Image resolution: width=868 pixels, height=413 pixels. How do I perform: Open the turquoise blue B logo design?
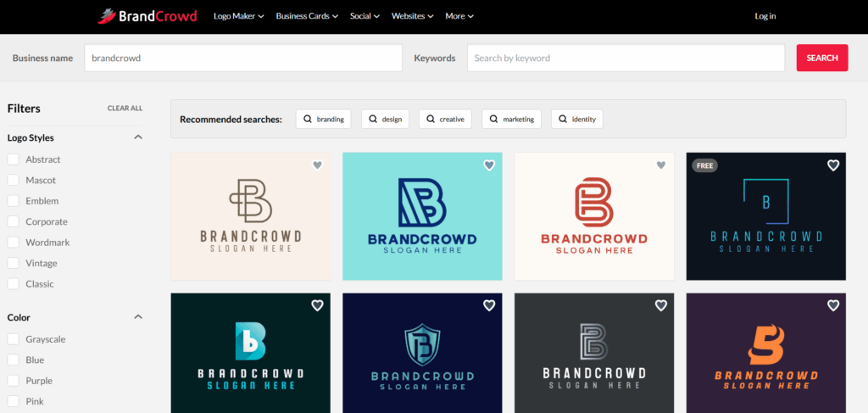(x=422, y=216)
